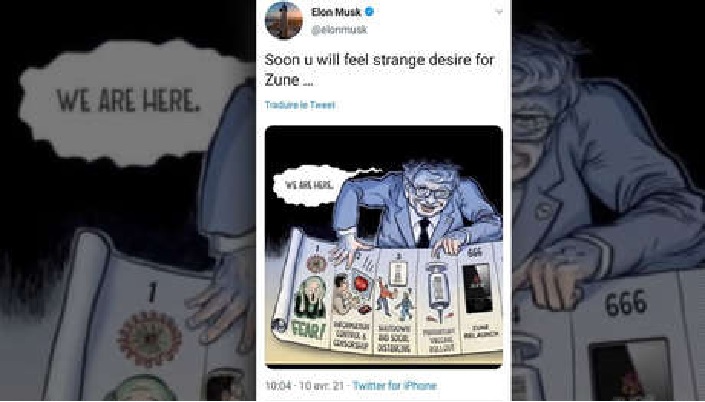The image size is (705, 402).
Task: Open Elon Musk's round profile avatar
Action: (284, 20)
